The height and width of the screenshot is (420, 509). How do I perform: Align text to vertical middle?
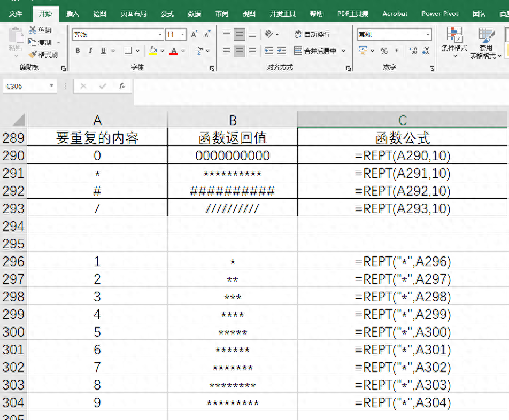240,34
